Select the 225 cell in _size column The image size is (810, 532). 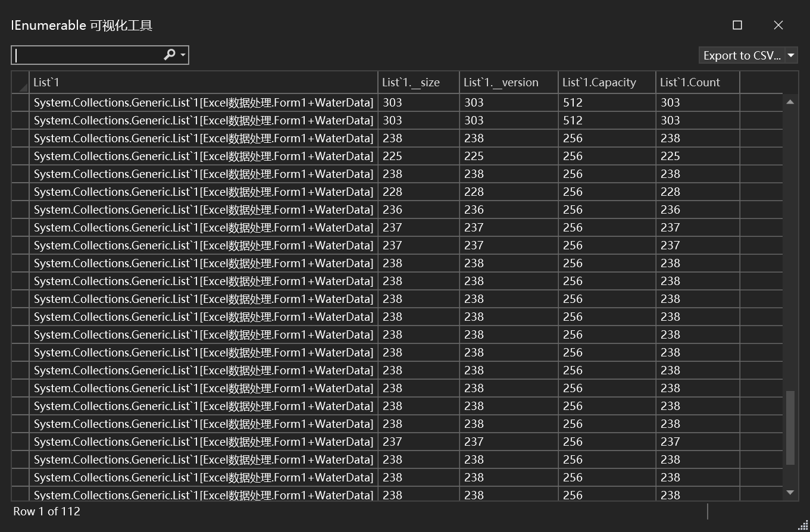click(418, 156)
